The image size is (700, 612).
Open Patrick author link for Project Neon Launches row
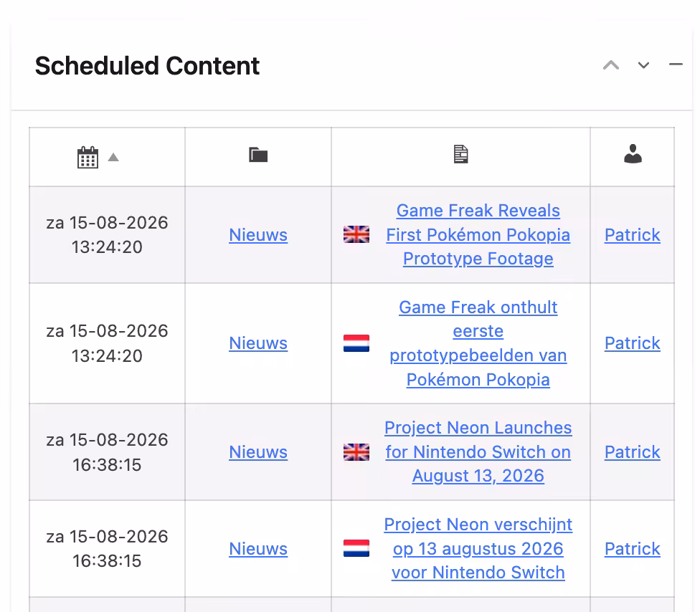point(632,452)
